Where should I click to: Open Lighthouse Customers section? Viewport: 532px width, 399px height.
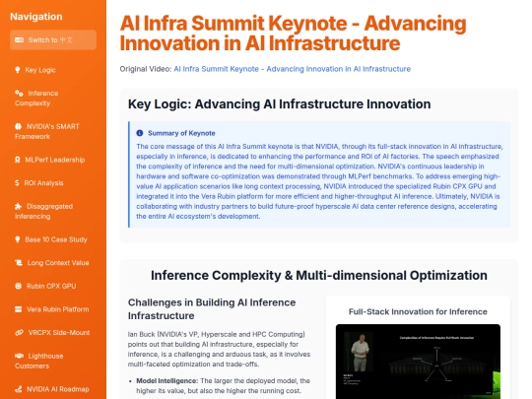point(53,361)
